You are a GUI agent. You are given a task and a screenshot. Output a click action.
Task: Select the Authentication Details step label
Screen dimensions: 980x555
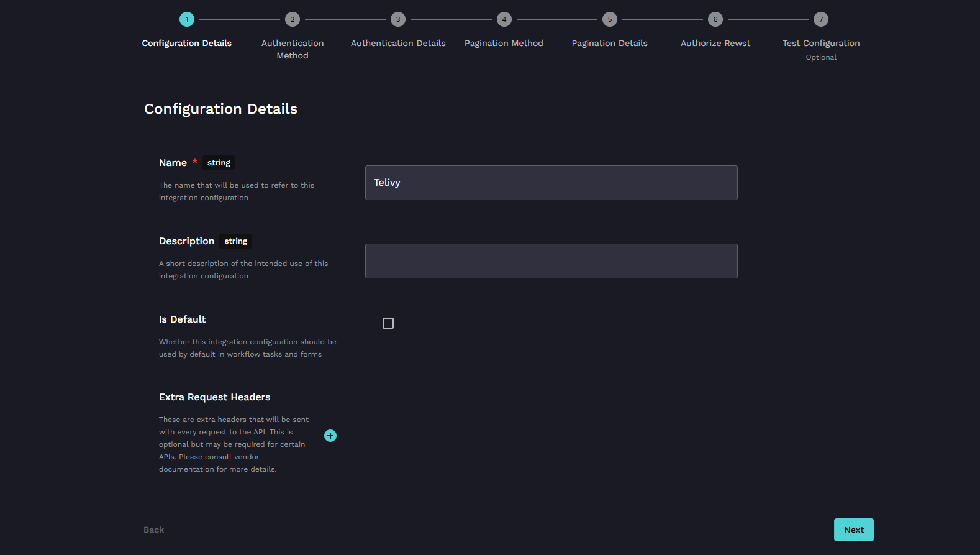398,43
